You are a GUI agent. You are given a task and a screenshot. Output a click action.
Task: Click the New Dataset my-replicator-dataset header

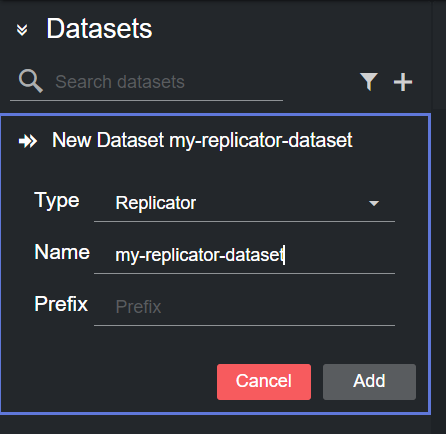(202, 140)
